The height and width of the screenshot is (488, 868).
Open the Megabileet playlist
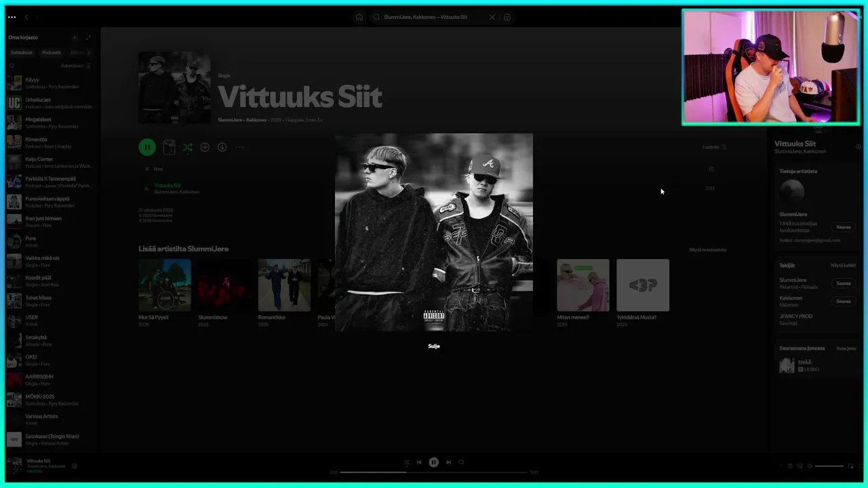[50, 122]
